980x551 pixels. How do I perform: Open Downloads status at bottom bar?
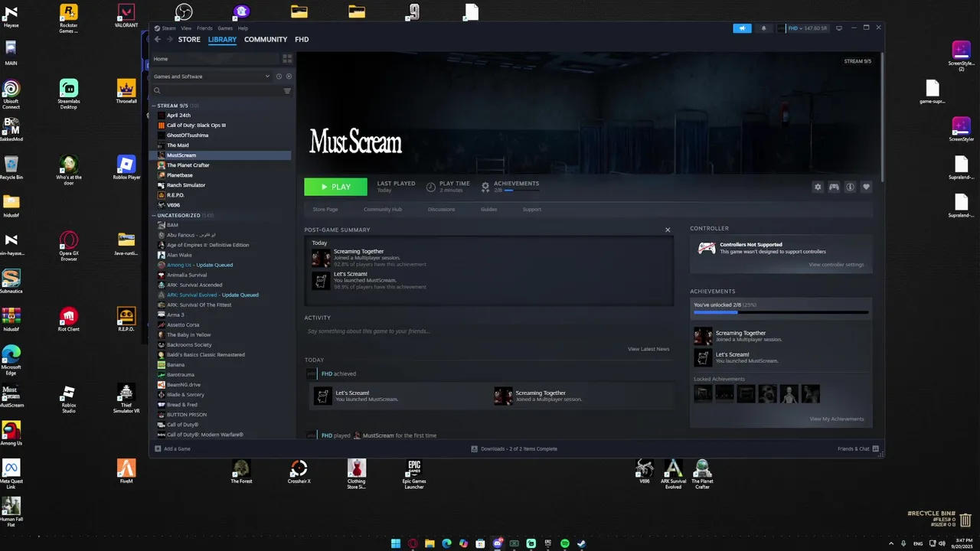click(x=514, y=448)
